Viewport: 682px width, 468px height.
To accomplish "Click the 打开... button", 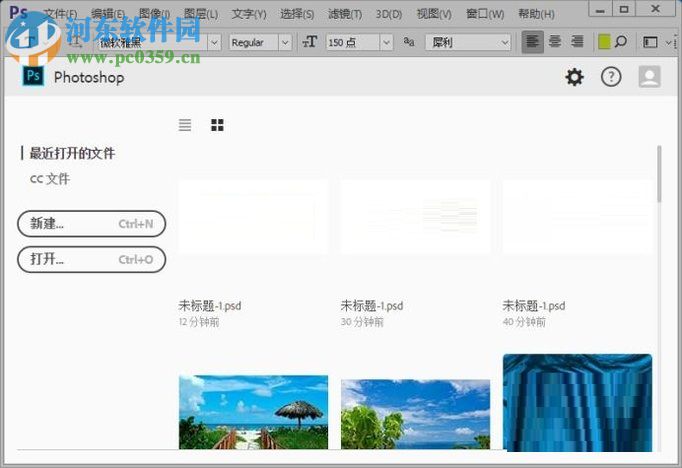I will pyautogui.click(x=91, y=259).
